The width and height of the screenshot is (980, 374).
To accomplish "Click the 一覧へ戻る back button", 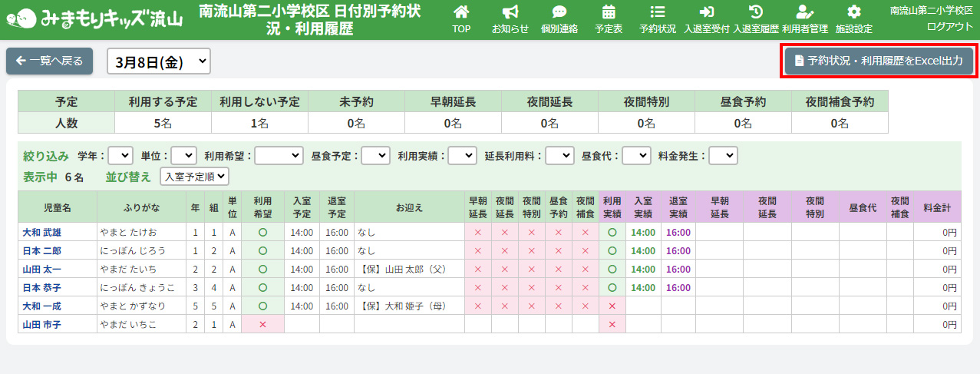I will click(x=50, y=61).
